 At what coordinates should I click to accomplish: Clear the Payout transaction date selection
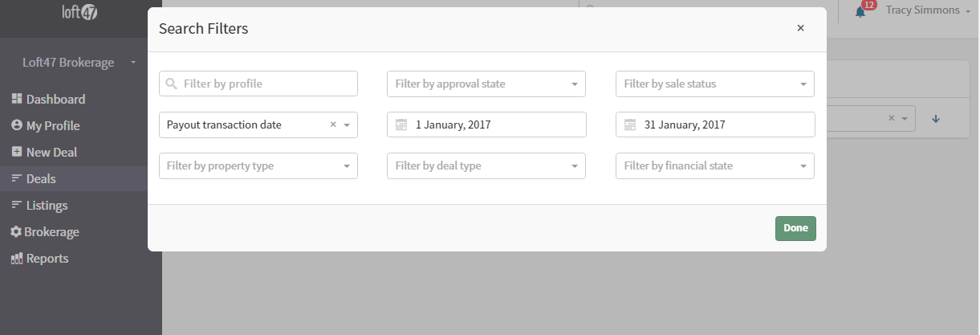click(x=333, y=125)
